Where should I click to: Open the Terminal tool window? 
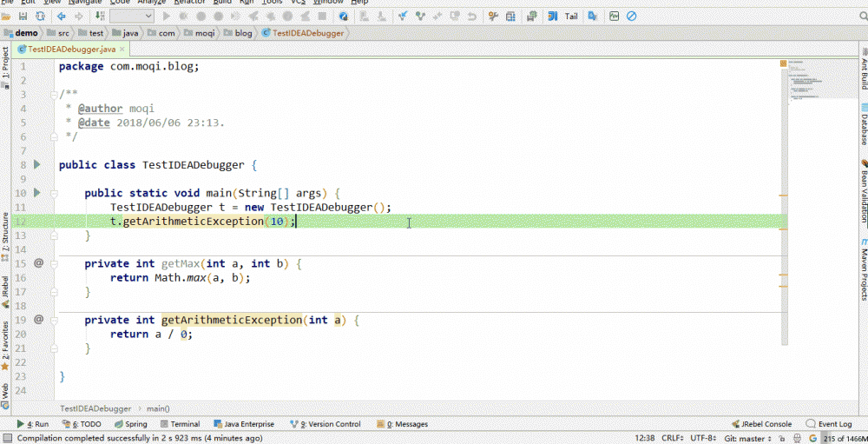pos(180,424)
